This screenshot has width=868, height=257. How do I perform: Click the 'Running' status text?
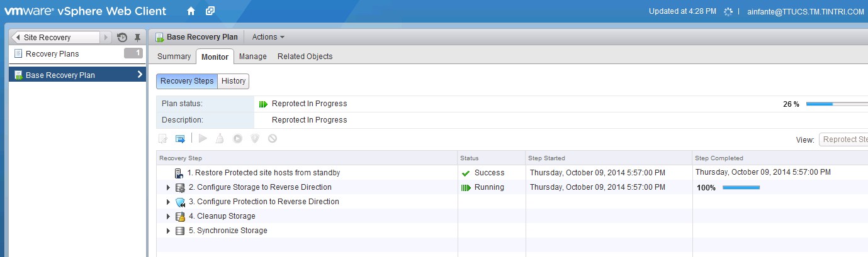tap(489, 187)
